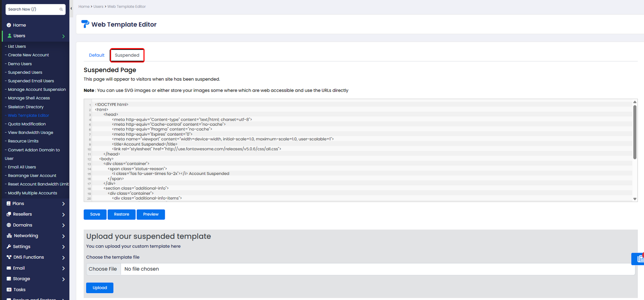Expand the Storage menu chevron
This screenshot has width=644, height=300.
64,279
